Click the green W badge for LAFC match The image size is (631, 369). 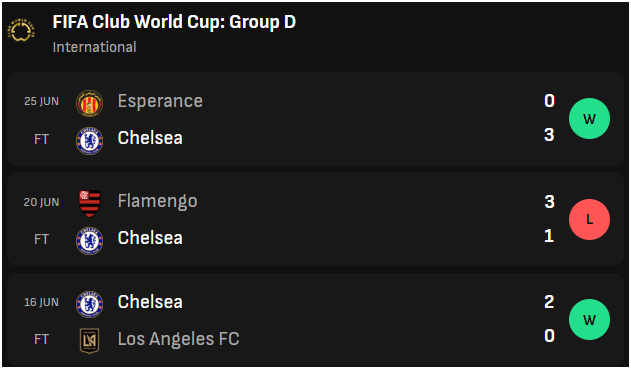click(589, 320)
